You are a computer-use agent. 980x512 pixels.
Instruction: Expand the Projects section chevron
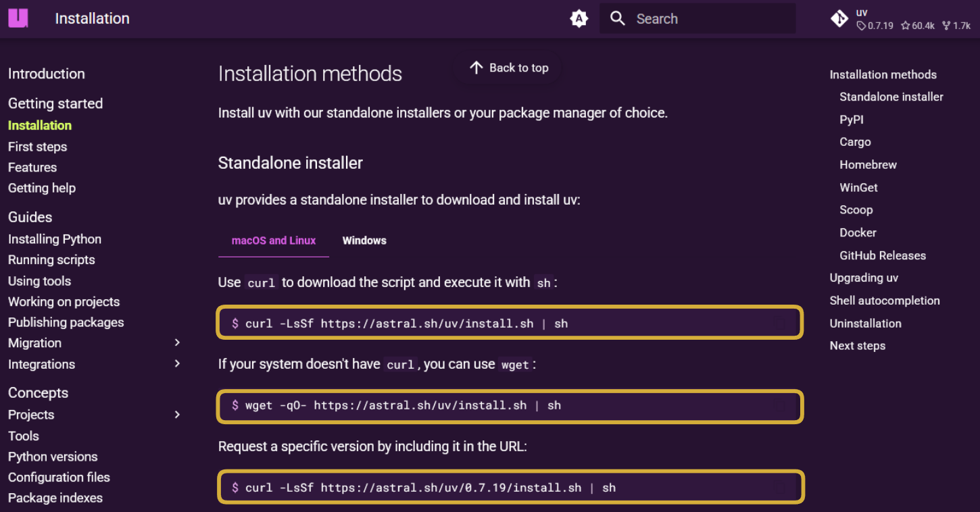tap(177, 415)
